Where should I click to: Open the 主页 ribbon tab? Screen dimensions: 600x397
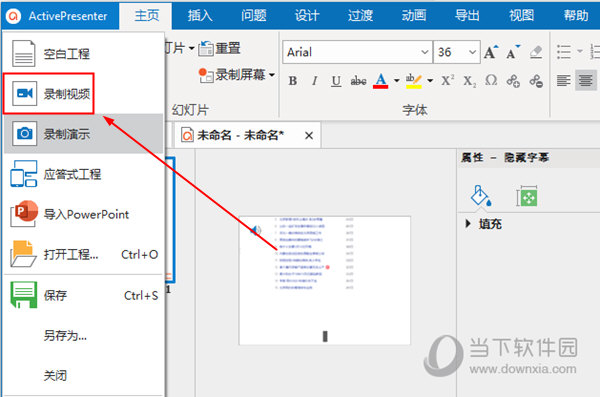coord(146,16)
